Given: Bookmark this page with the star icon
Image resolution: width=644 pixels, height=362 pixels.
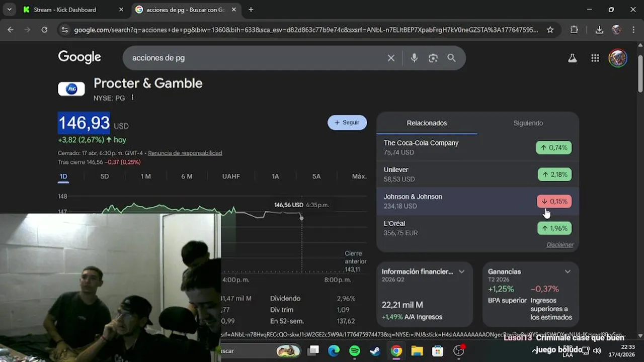Looking at the screenshot, I should [550, 30].
